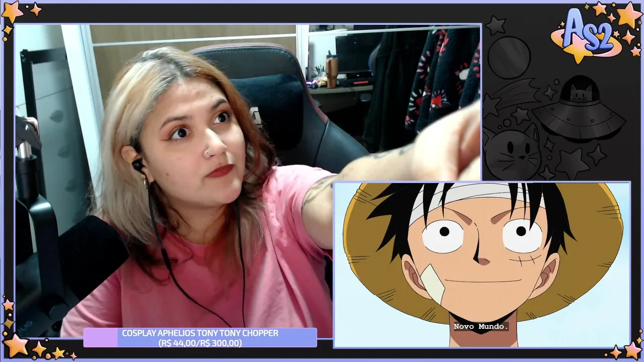Click the R$ 44,00/R$ 300,00 donation amount
This screenshot has height=362, width=644.
[x=200, y=343]
